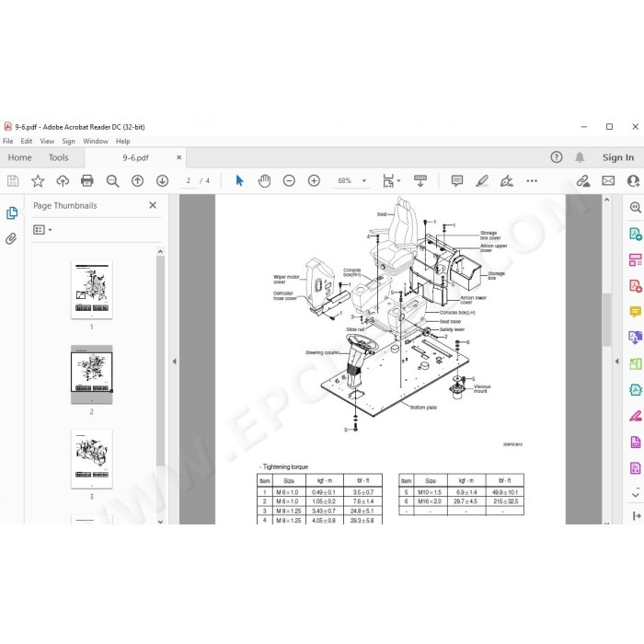This screenshot has width=644, height=644.
Task: Share a link to the file
Action: click(582, 180)
